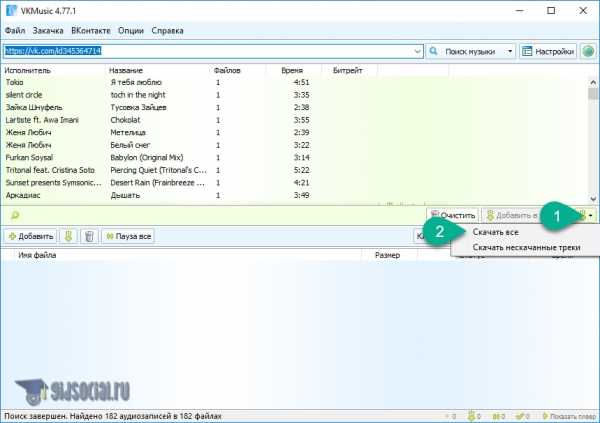600x423 pixels.
Task: Click the 5:22 duration cell
Action: tap(302, 170)
